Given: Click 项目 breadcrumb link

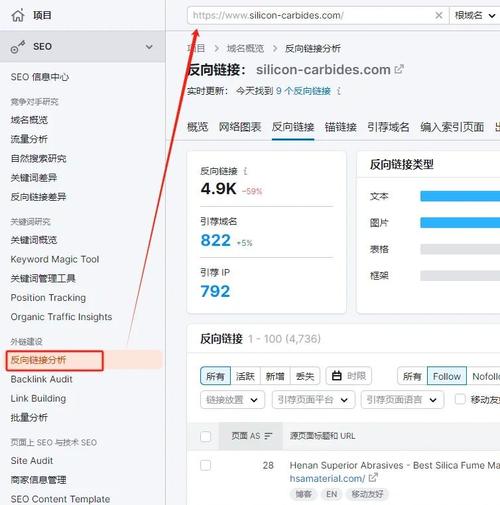Looking at the screenshot, I should tap(196, 49).
